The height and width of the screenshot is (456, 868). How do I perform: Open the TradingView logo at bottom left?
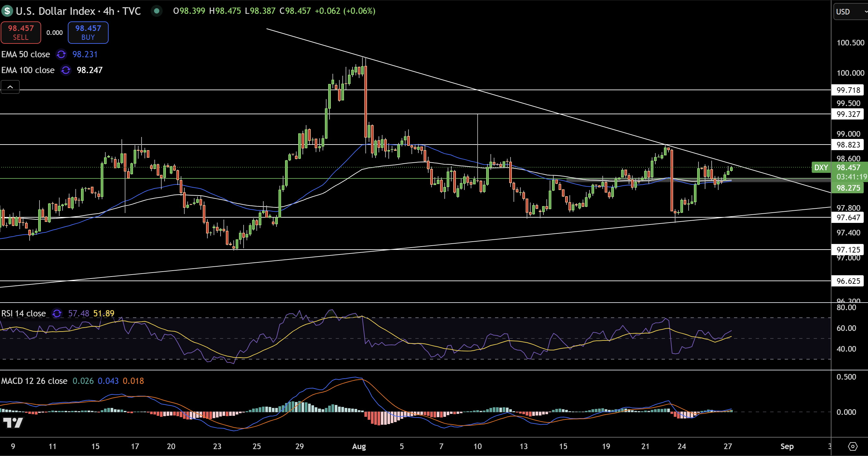[13, 423]
